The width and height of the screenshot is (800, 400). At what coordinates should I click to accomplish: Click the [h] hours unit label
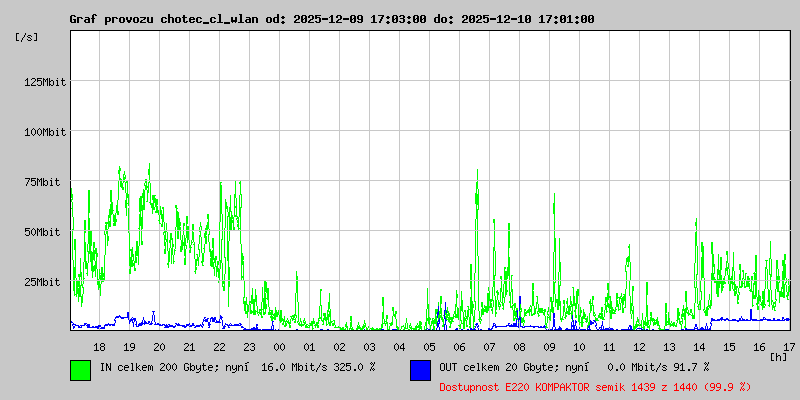coord(779,356)
